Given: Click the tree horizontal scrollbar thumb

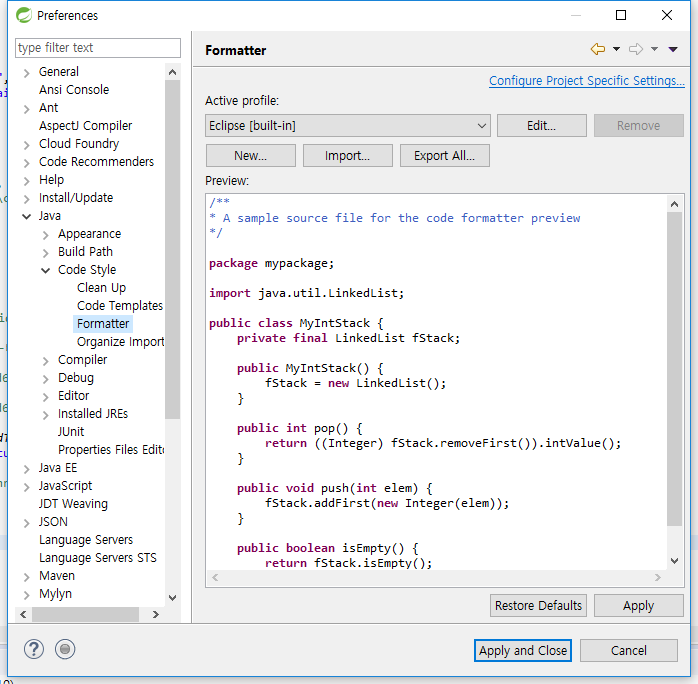Looking at the screenshot, I should [85, 615].
